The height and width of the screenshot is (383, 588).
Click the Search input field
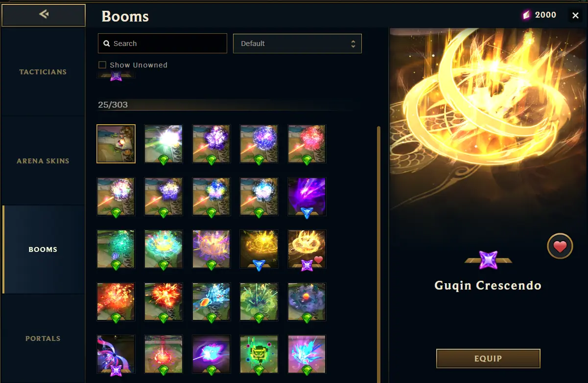click(163, 44)
